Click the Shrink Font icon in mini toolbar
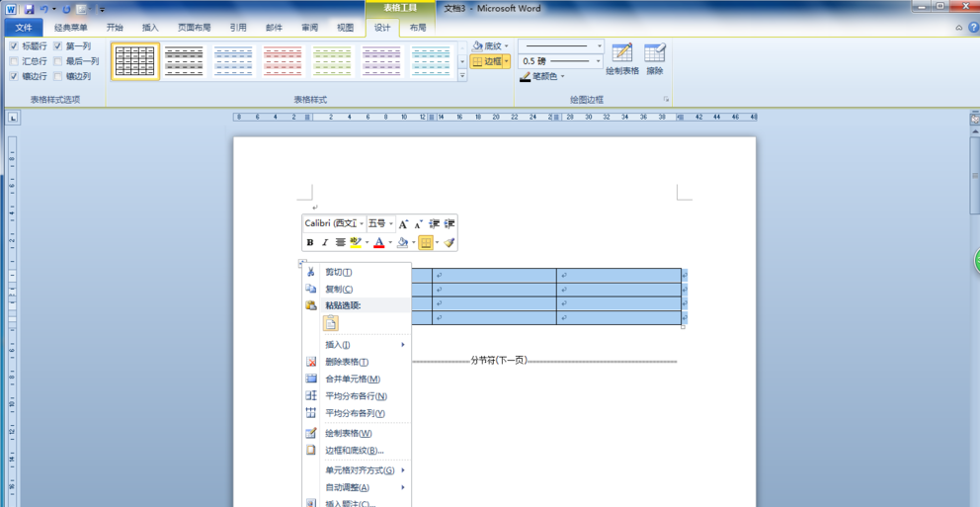Image resolution: width=980 pixels, height=507 pixels. pyautogui.click(x=418, y=223)
